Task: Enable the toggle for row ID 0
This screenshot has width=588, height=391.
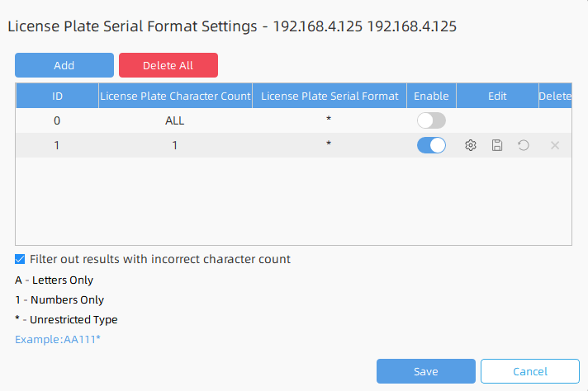Action: (431, 120)
